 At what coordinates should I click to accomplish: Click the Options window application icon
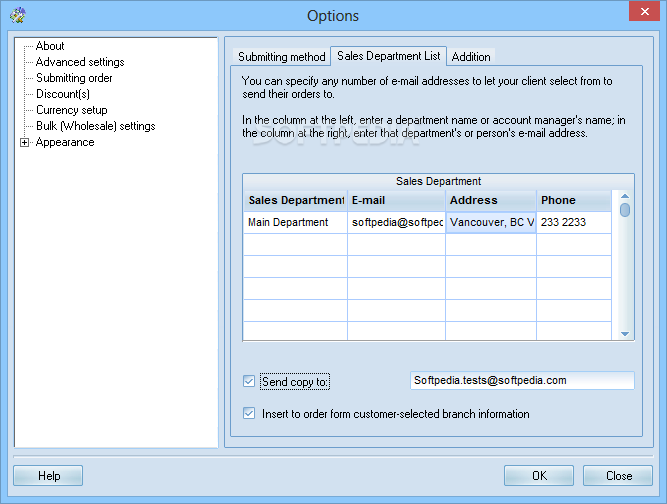[x=18, y=15]
